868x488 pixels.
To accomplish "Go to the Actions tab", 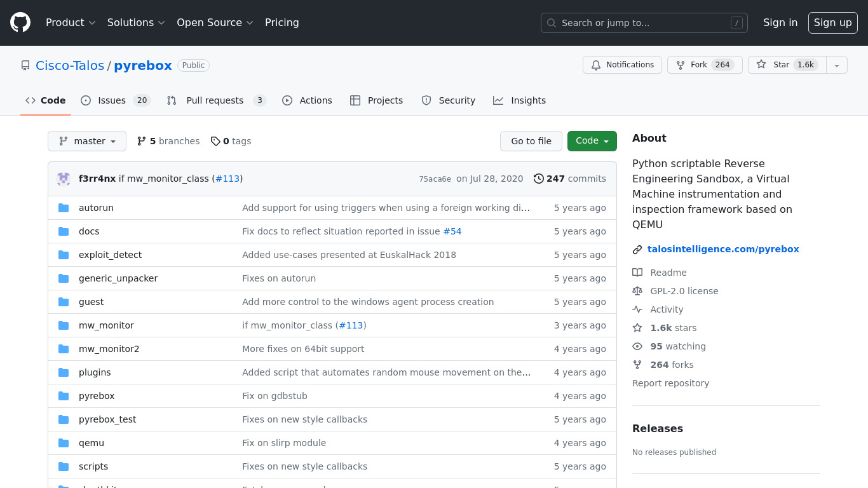I will (307, 100).
